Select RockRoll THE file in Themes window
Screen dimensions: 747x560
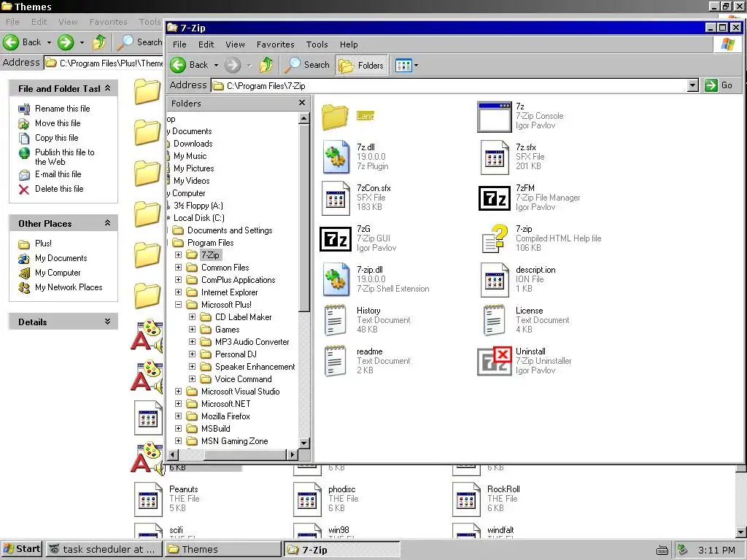coord(466,499)
